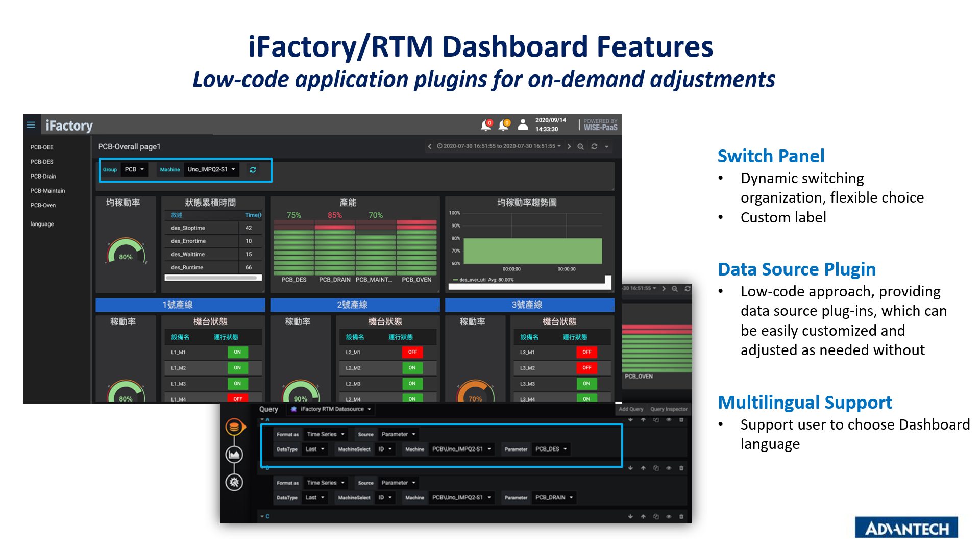Delete query C with trash icon

point(681,517)
